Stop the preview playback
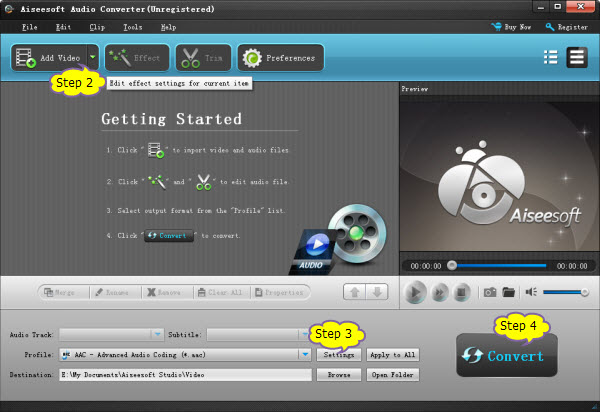The image size is (600, 412). click(x=461, y=293)
